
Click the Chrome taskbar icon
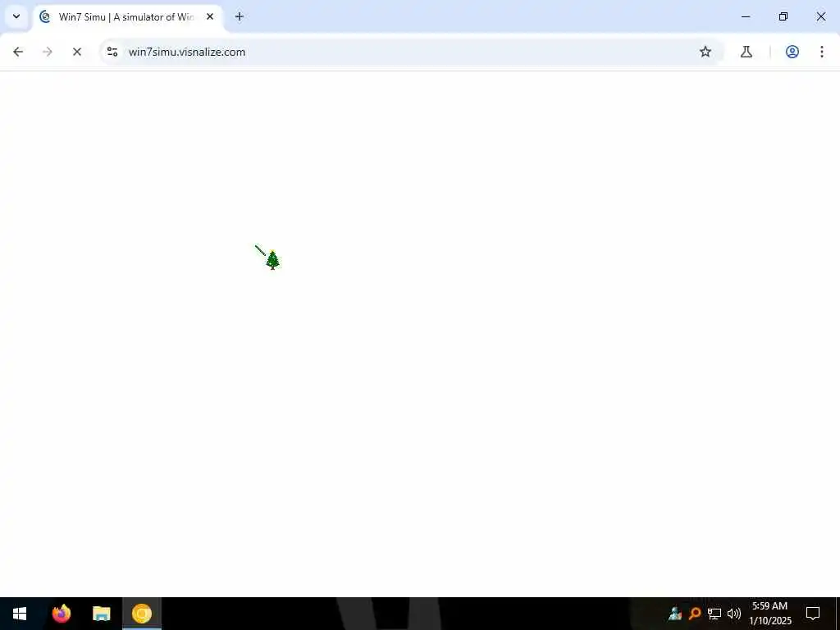(142, 614)
